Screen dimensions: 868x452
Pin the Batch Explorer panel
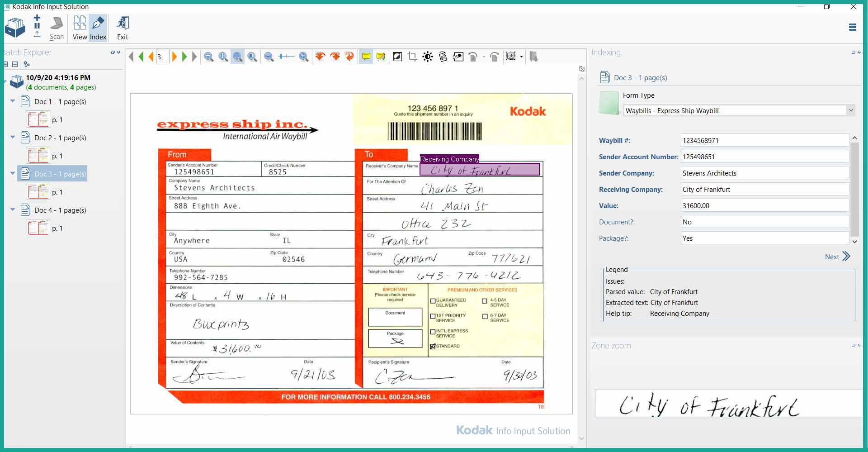point(118,52)
